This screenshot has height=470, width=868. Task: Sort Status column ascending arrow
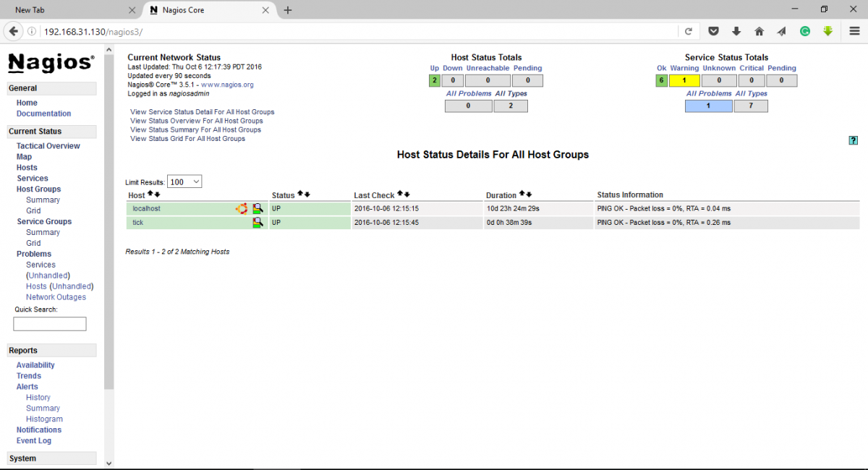pos(300,195)
